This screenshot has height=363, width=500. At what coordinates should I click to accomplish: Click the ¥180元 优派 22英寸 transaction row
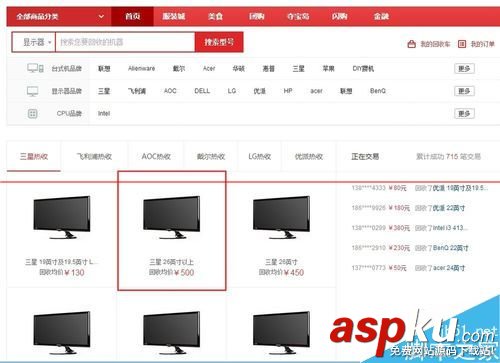pos(408,208)
